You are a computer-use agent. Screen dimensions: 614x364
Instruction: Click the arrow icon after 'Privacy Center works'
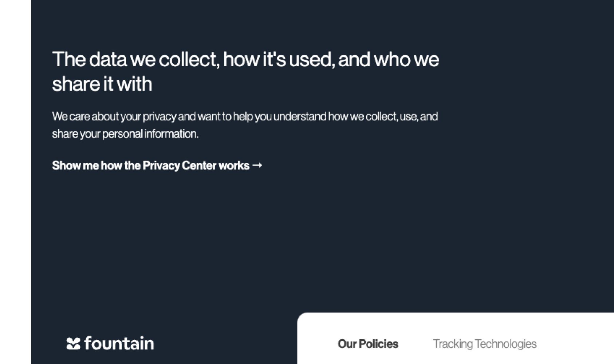[x=257, y=165]
